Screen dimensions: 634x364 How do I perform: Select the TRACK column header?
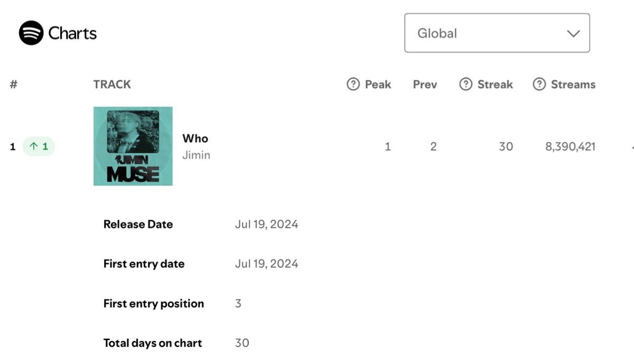pos(112,85)
